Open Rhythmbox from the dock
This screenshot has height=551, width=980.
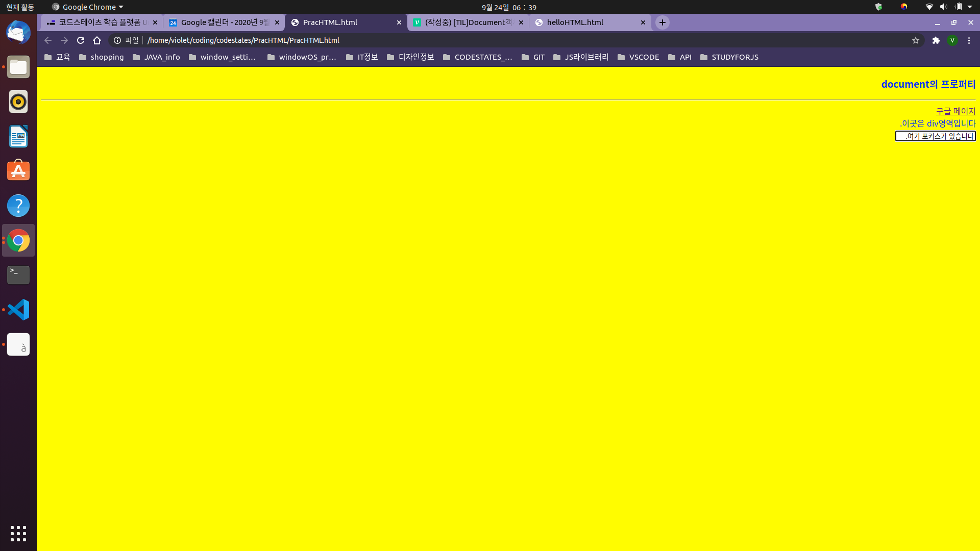(x=18, y=102)
